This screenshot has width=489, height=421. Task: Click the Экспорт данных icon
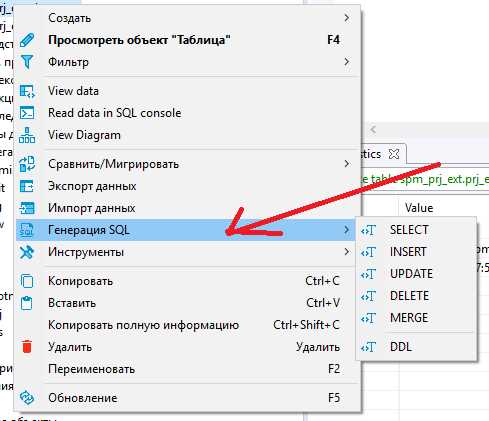(27, 186)
